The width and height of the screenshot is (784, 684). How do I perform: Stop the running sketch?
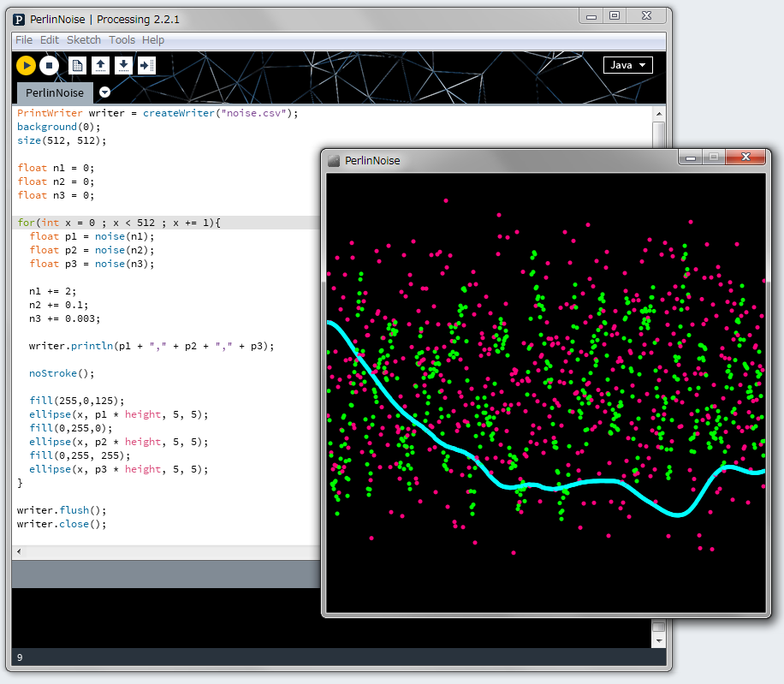(49, 65)
